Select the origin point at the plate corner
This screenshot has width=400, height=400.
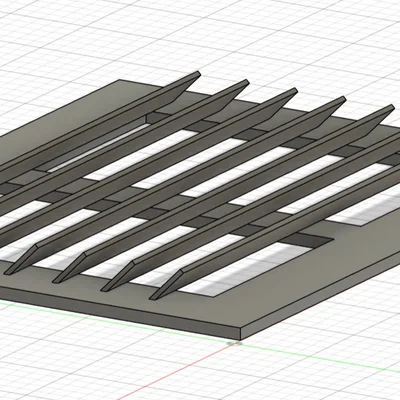tap(234, 343)
